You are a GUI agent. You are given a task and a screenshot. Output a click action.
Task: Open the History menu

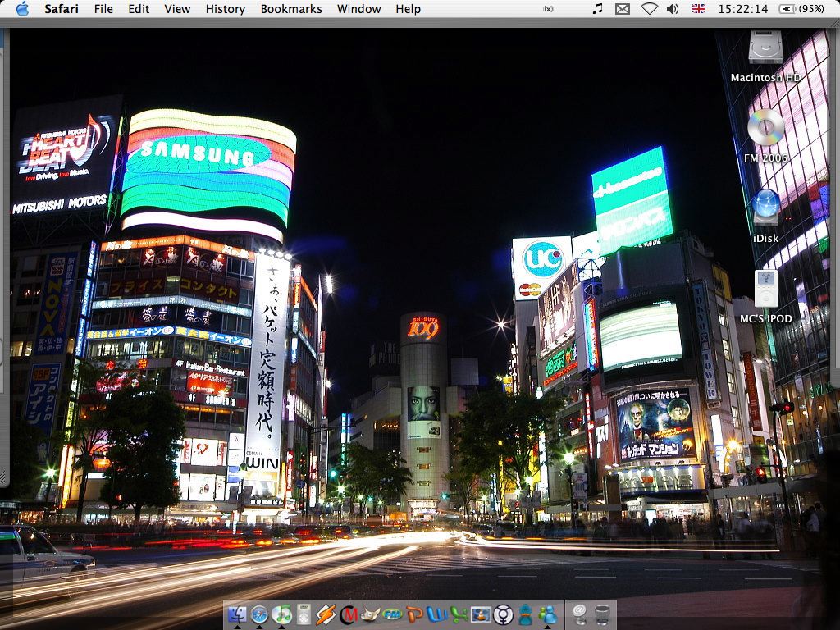point(226,9)
